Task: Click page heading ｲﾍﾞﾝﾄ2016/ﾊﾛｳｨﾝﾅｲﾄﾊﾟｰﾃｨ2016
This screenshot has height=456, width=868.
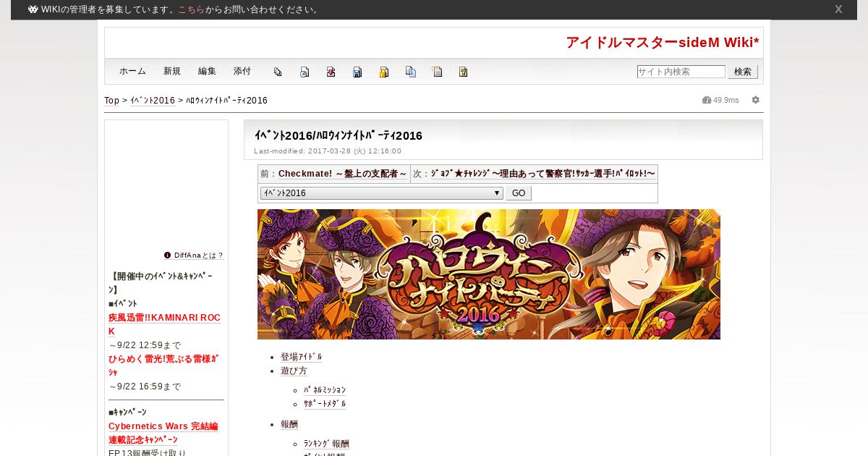Action: pyautogui.click(x=339, y=135)
